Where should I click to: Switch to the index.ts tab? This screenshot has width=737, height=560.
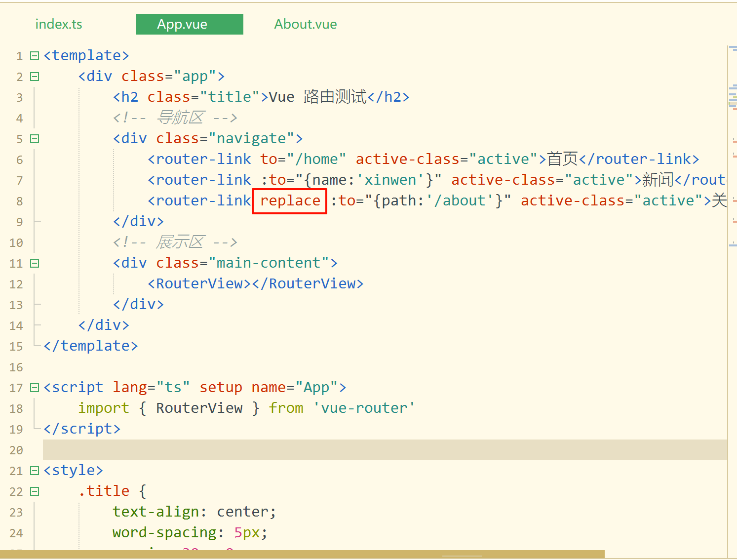[x=59, y=24]
